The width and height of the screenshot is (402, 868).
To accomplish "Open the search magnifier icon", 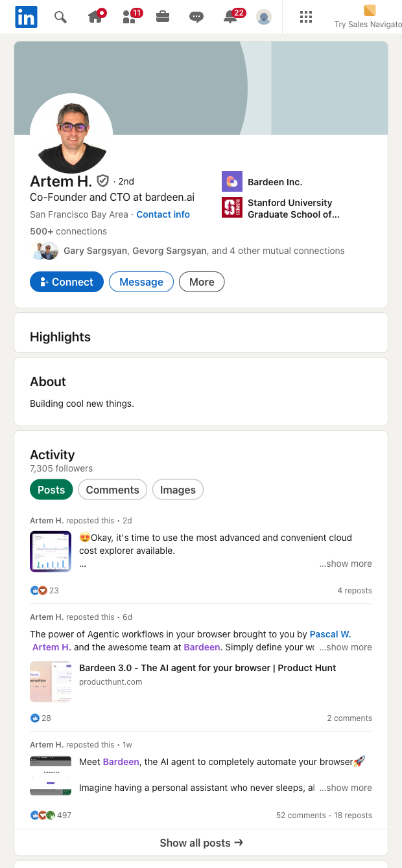I will point(60,17).
